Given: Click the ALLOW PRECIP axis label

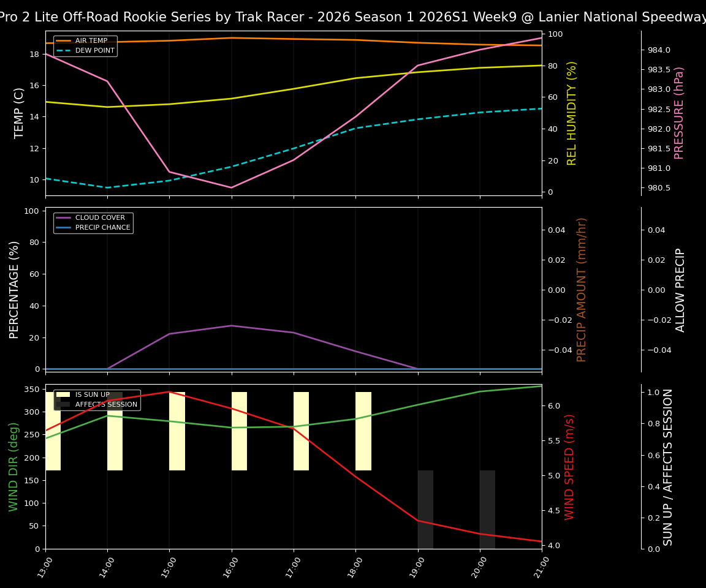Looking at the screenshot, I should click(680, 288).
